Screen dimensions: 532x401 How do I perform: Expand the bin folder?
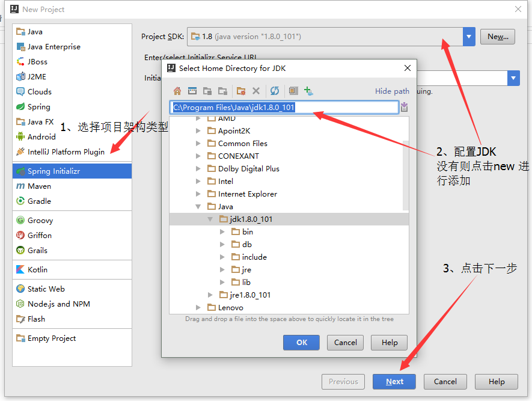pyautogui.click(x=222, y=231)
